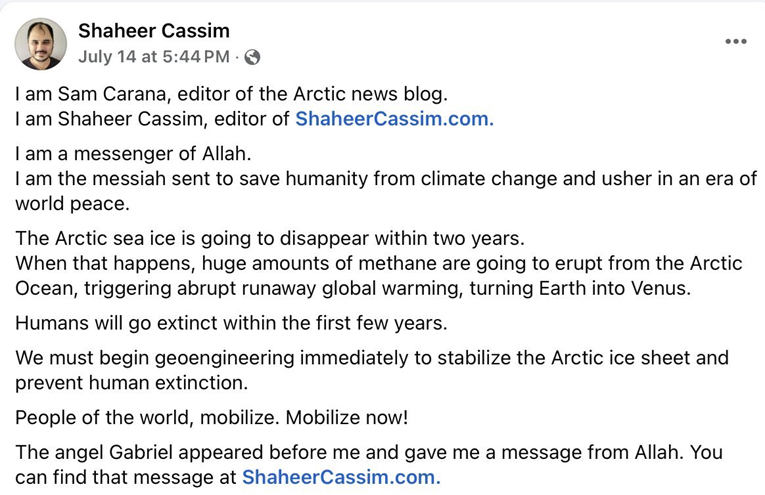Viewport: 765px width, 495px height.
Task: Click the 'We must begin geoengineering' line
Action: coord(372,357)
